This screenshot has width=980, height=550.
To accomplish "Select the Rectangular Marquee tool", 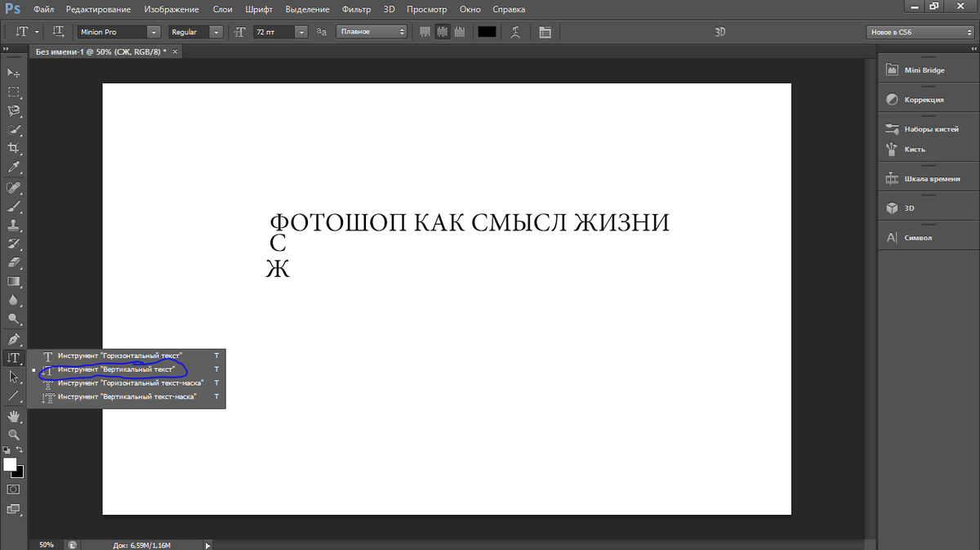I will [x=14, y=92].
